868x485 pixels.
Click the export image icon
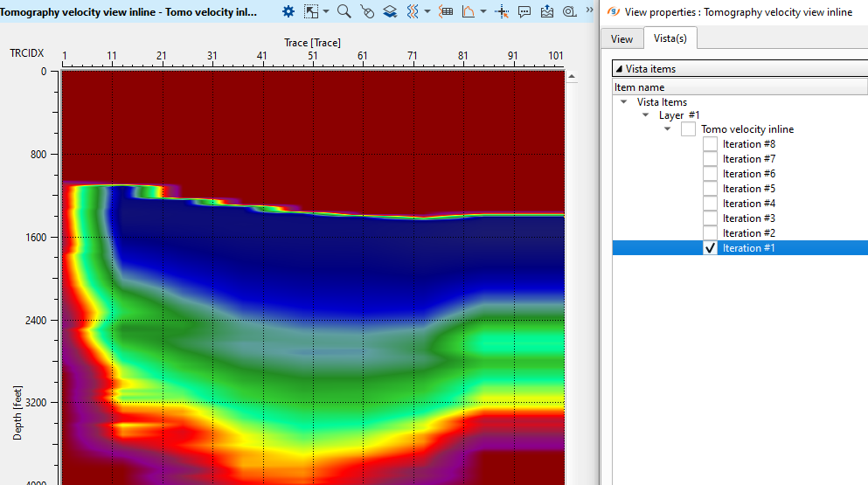pyautogui.click(x=547, y=11)
